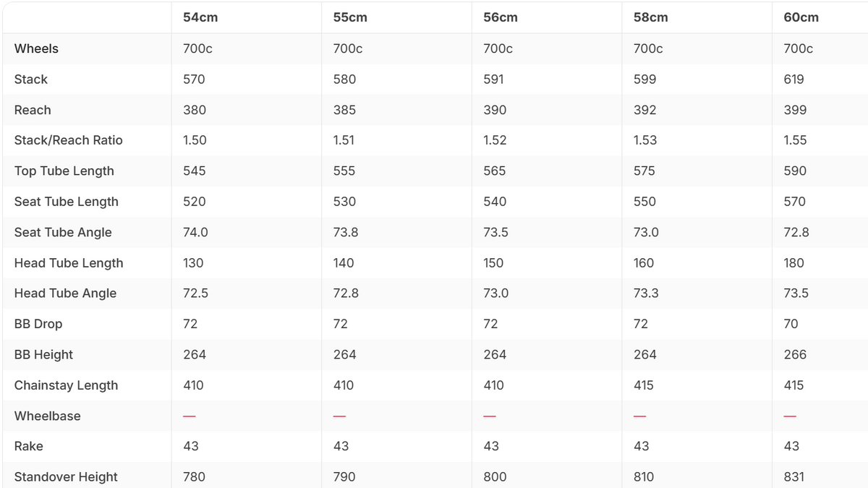The height and width of the screenshot is (488, 868).
Task: Select the 56cm column header
Action: click(501, 17)
